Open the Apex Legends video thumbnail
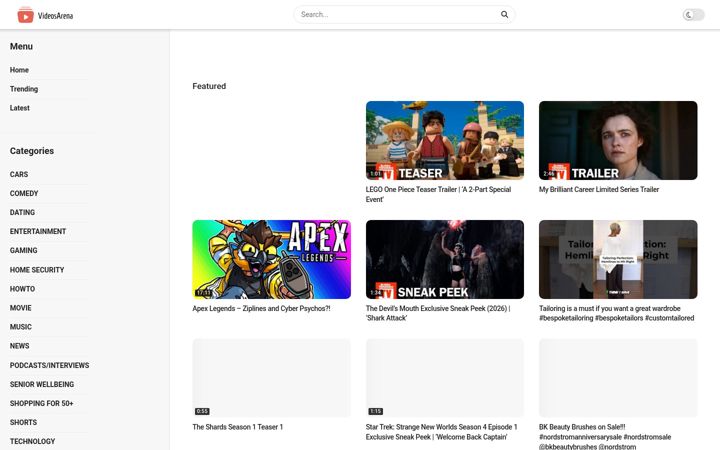 pos(271,259)
